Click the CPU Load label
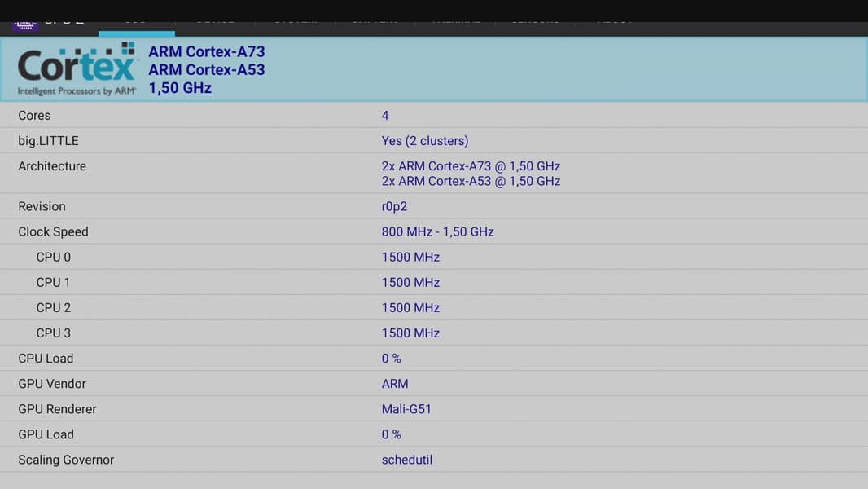The width and height of the screenshot is (868, 489). point(46,359)
